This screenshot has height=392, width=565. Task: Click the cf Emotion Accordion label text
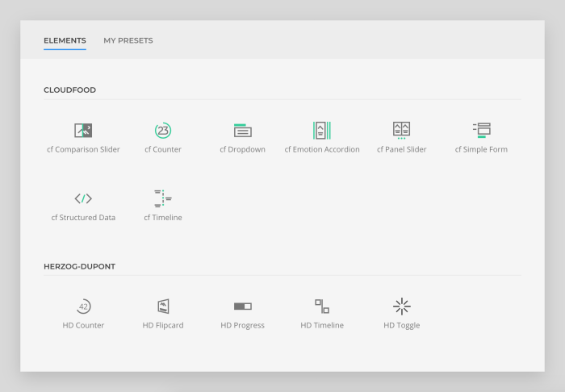(322, 149)
